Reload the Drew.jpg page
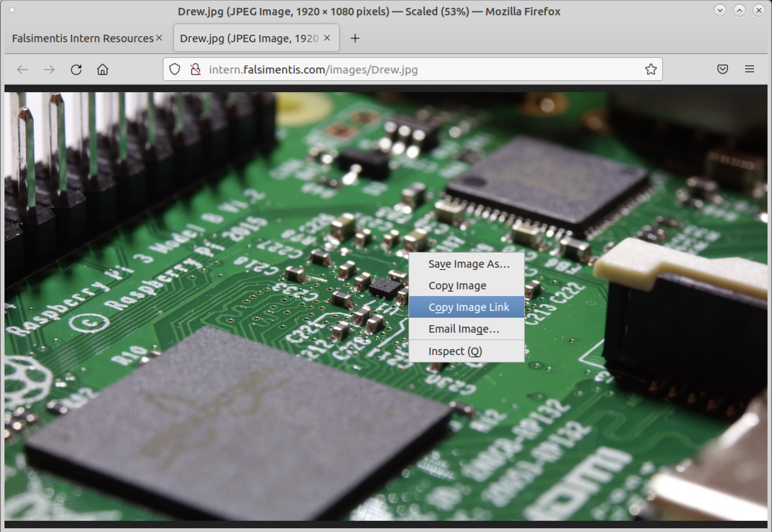 tap(76, 69)
